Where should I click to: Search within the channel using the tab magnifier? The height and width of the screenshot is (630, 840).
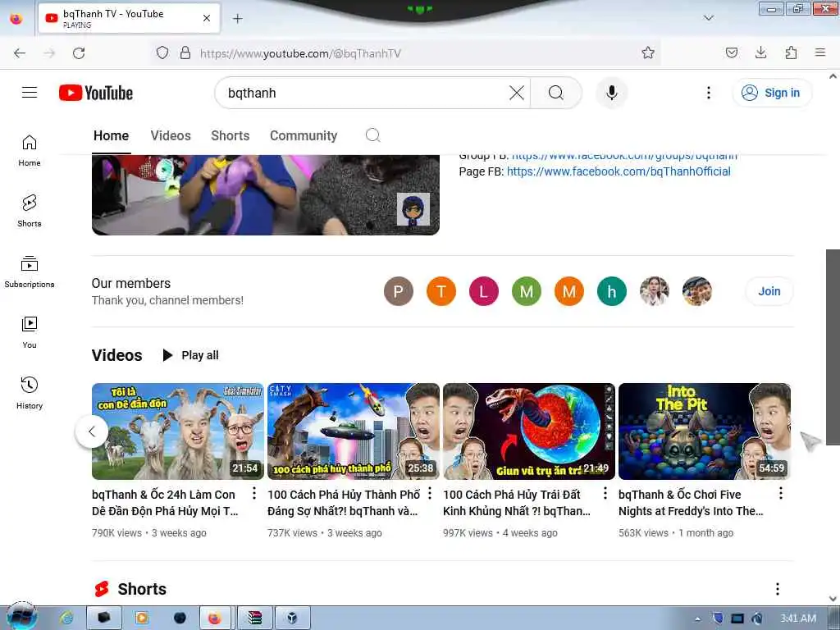(373, 135)
